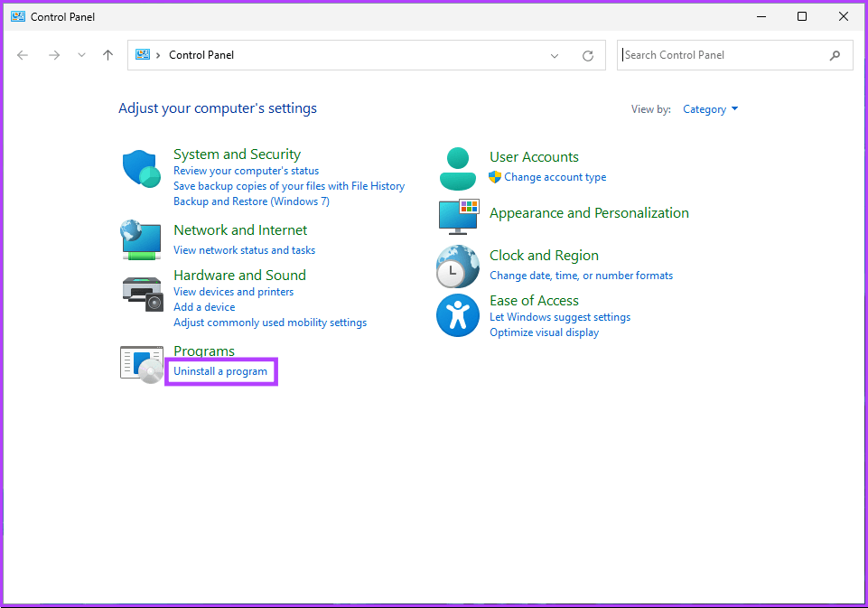Open Clock and Region category
The image size is (868, 608).
(x=544, y=256)
